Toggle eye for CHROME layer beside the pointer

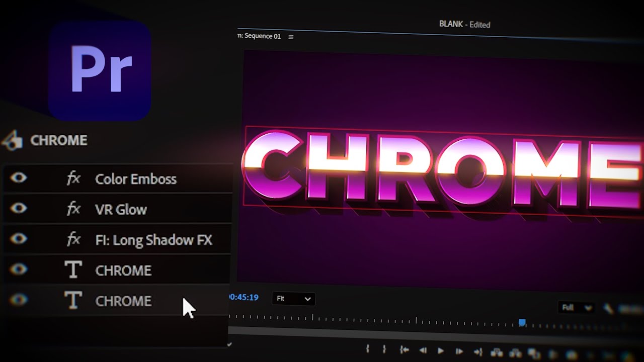pos(19,300)
